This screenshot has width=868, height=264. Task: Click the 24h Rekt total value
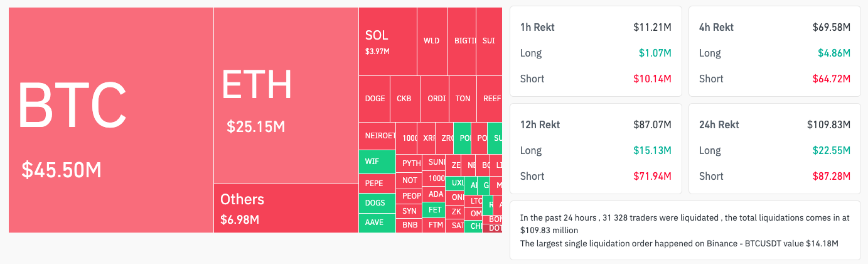point(828,124)
